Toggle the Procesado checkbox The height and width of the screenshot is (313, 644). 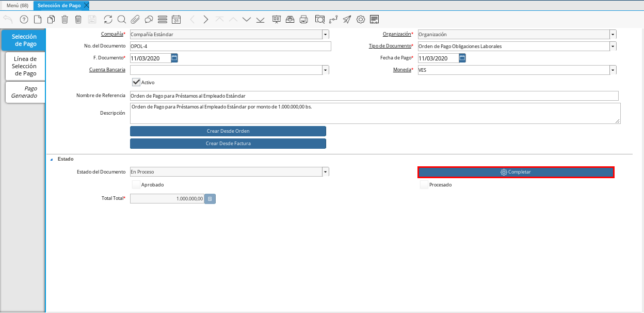click(424, 184)
